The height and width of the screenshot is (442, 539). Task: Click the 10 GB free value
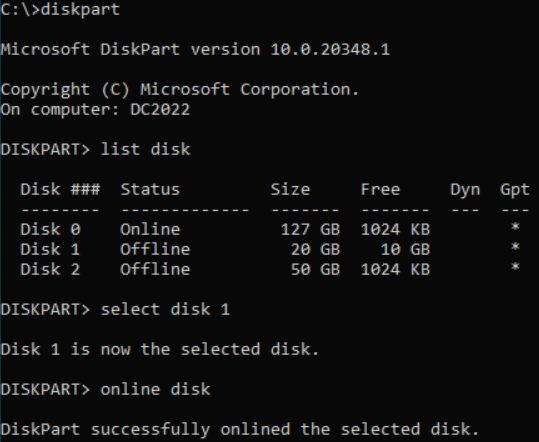click(405, 250)
